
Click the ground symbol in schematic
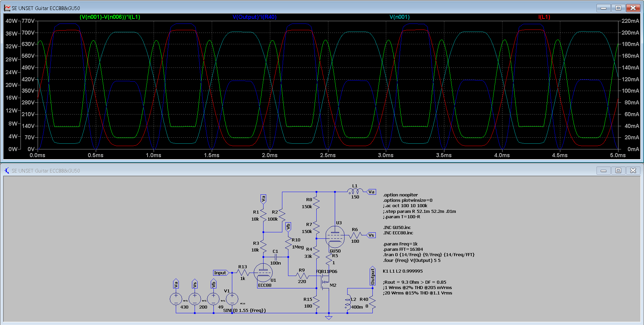point(329,317)
